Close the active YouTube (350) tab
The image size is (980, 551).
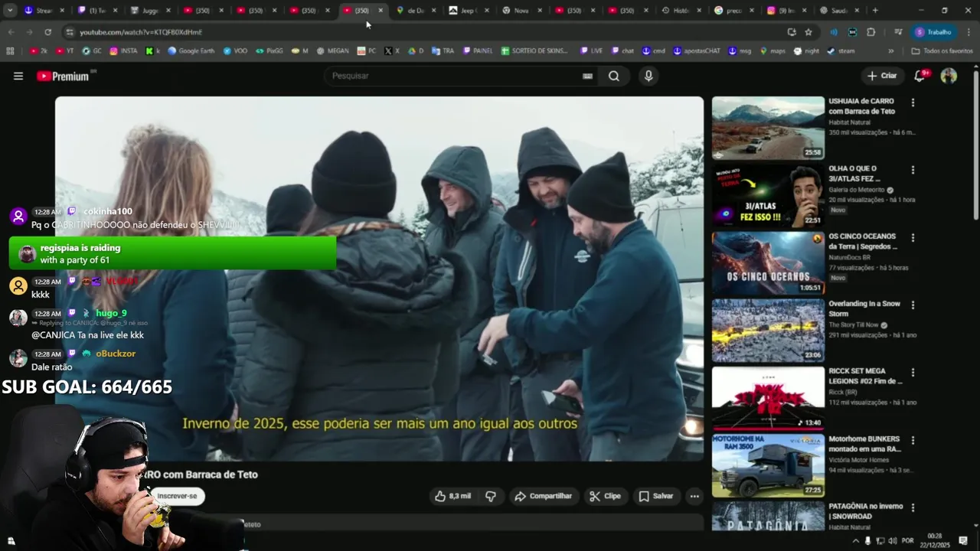click(381, 11)
